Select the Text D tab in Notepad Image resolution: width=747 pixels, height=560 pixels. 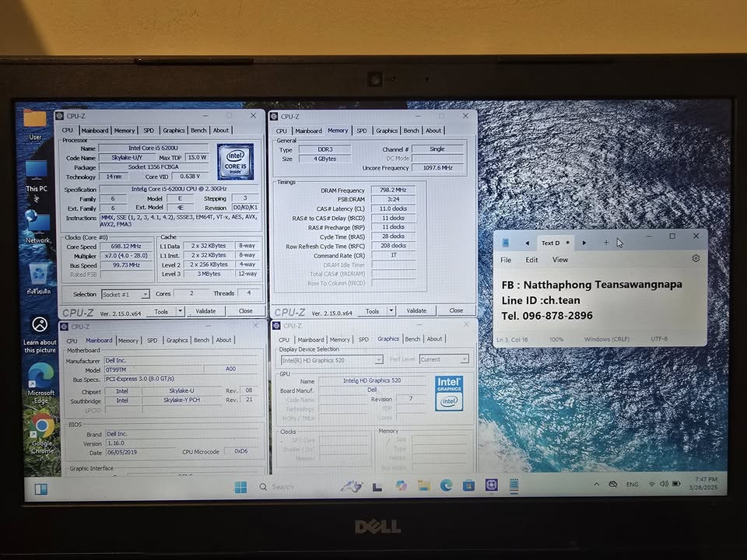(555, 243)
